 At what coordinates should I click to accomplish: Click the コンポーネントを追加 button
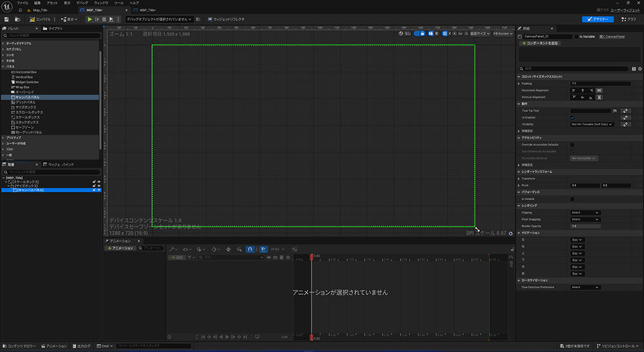540,43
